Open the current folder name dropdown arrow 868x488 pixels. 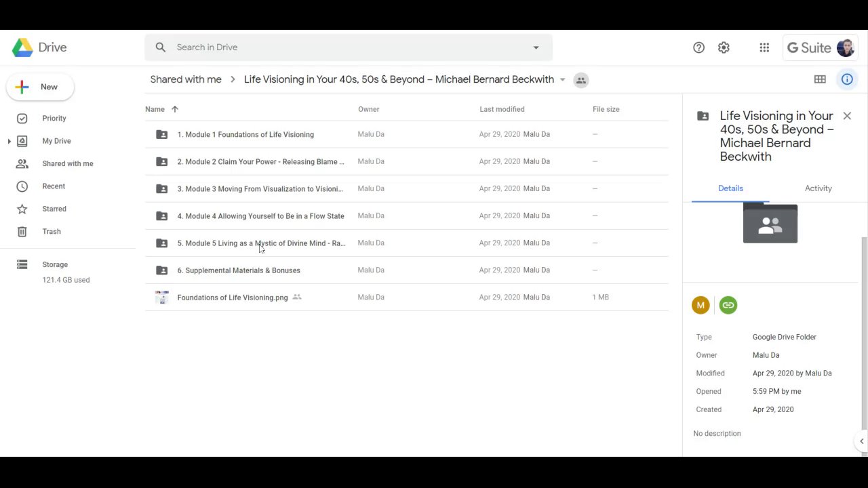tap(562, 80)
